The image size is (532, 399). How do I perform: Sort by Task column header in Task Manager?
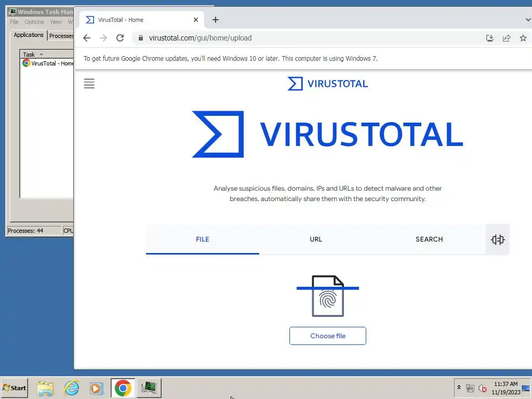47,54
